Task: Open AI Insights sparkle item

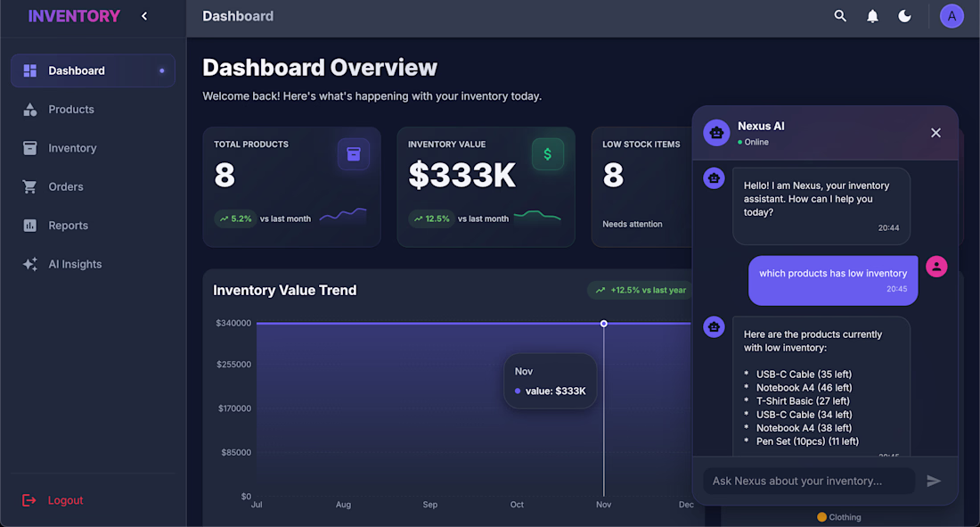Action: [94, 264]
